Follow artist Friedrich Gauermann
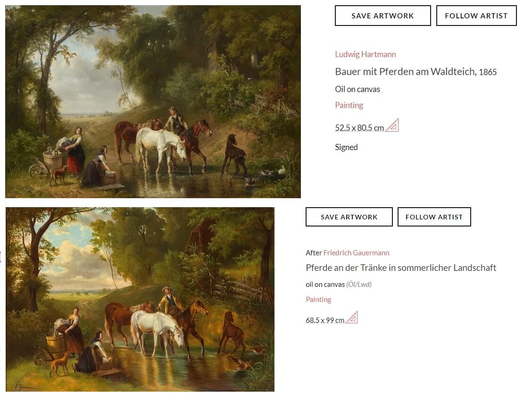 (x=434, y=217)
